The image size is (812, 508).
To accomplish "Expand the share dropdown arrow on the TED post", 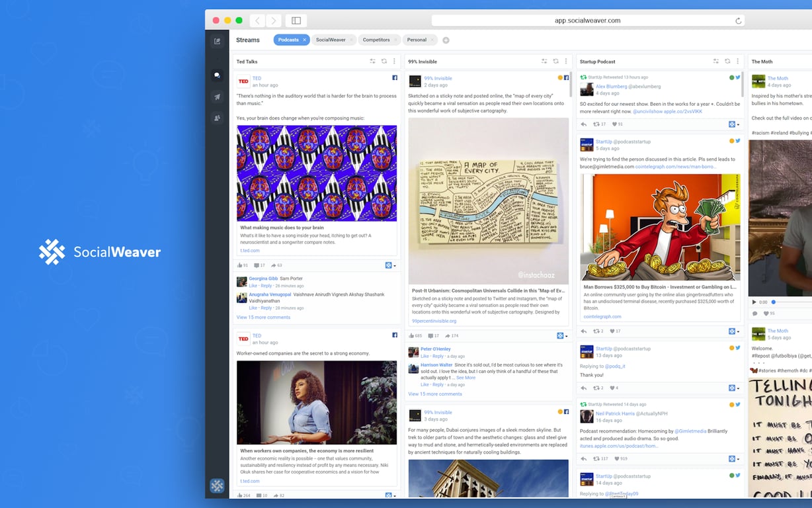I will 395,265.
